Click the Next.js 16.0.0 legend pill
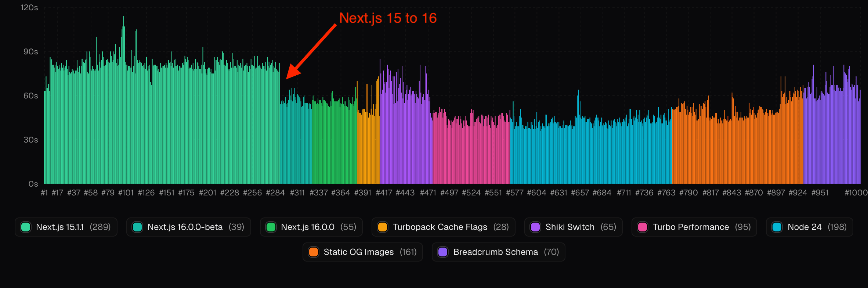 [x=311, y=227]
